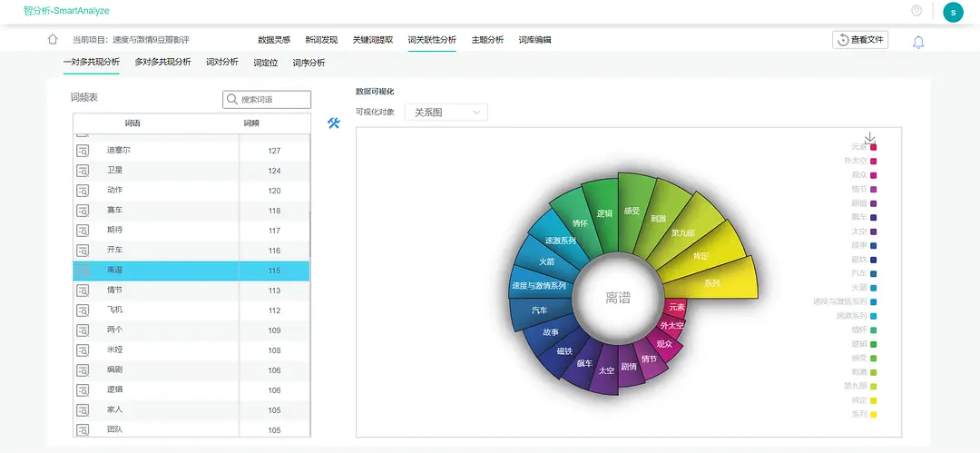This screenshot has height=453, width=980.
Task: Open the wrench settings tool icon
Action: pos(334,123)
